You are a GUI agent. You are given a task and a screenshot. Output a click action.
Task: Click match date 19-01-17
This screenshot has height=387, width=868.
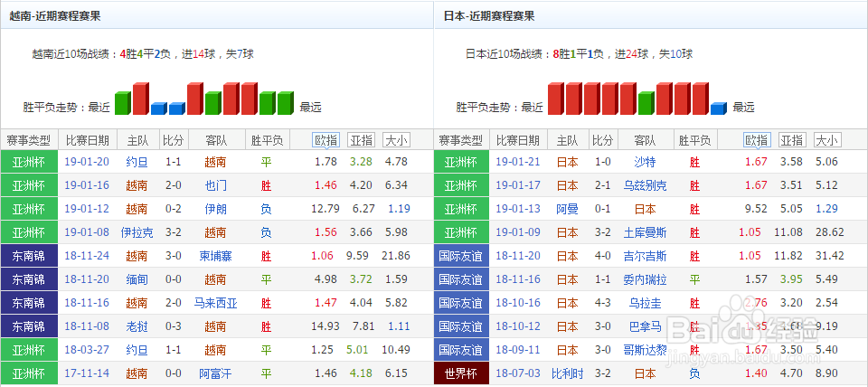tap(517, 185)
